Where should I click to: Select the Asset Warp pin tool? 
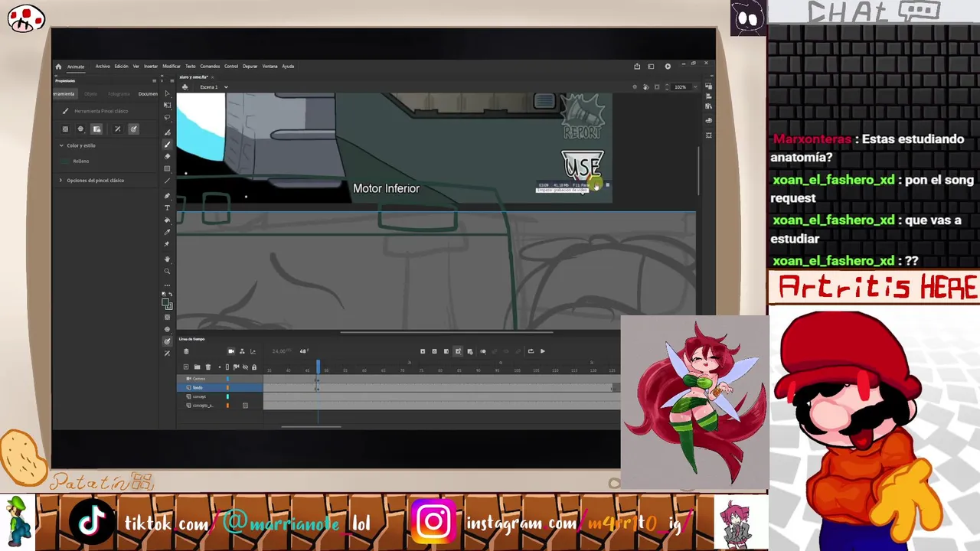167,245
